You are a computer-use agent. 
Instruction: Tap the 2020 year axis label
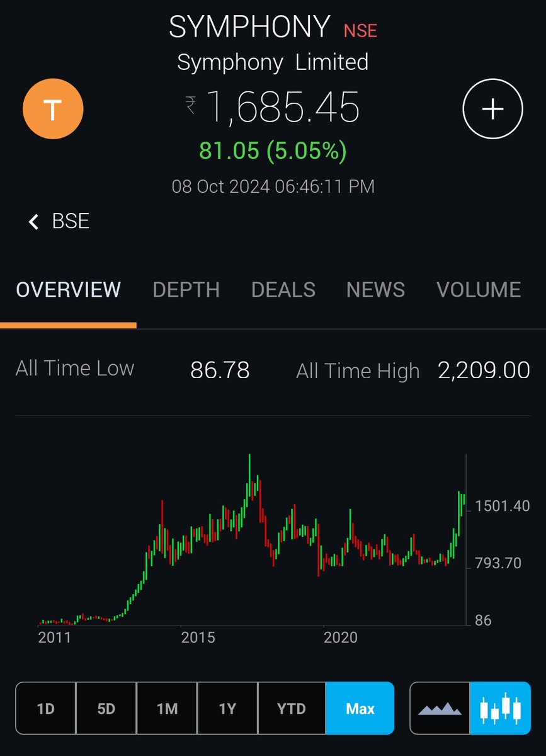click(x=341, y=638)
